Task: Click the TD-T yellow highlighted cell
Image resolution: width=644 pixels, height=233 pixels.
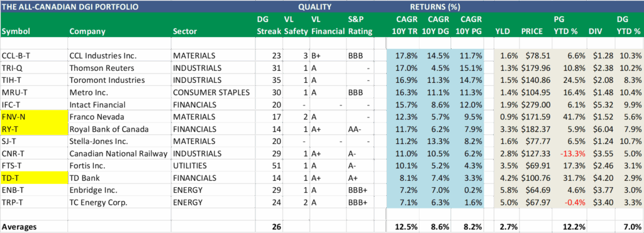Action: click(34, 178)
